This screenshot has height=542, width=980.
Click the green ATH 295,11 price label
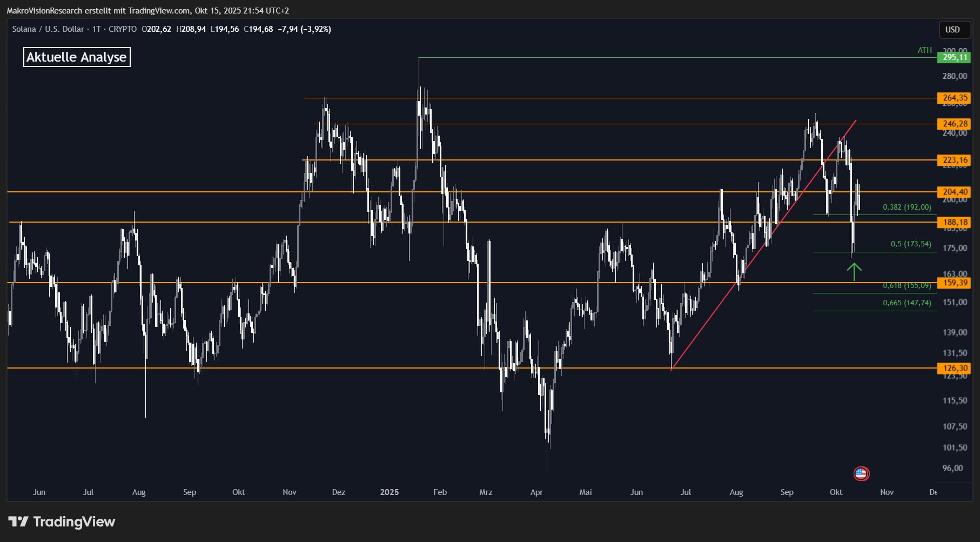(954, 57)
